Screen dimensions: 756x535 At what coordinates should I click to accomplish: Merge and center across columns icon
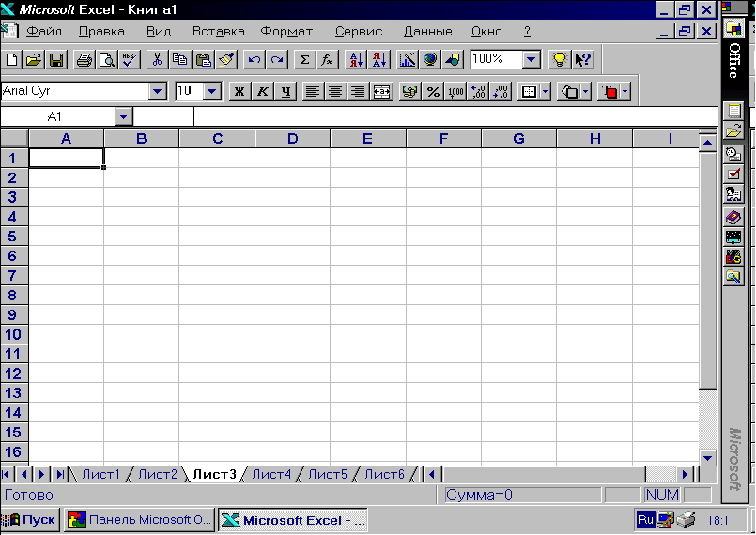(x=381, y=92)
